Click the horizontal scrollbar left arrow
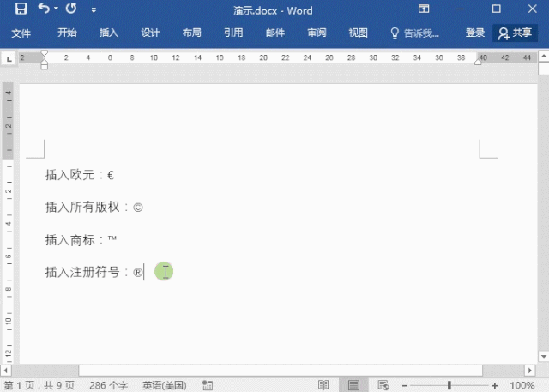 (x=5, y=370)
